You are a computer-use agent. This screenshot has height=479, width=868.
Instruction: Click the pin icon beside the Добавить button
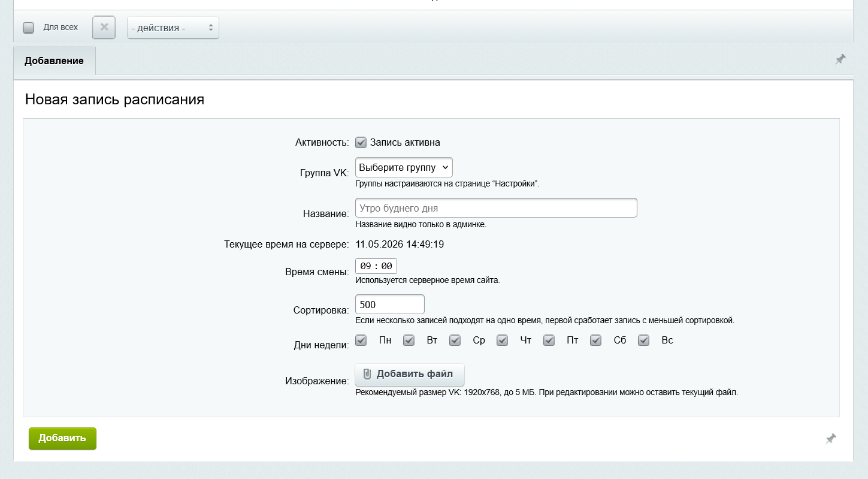pos(831,439)
